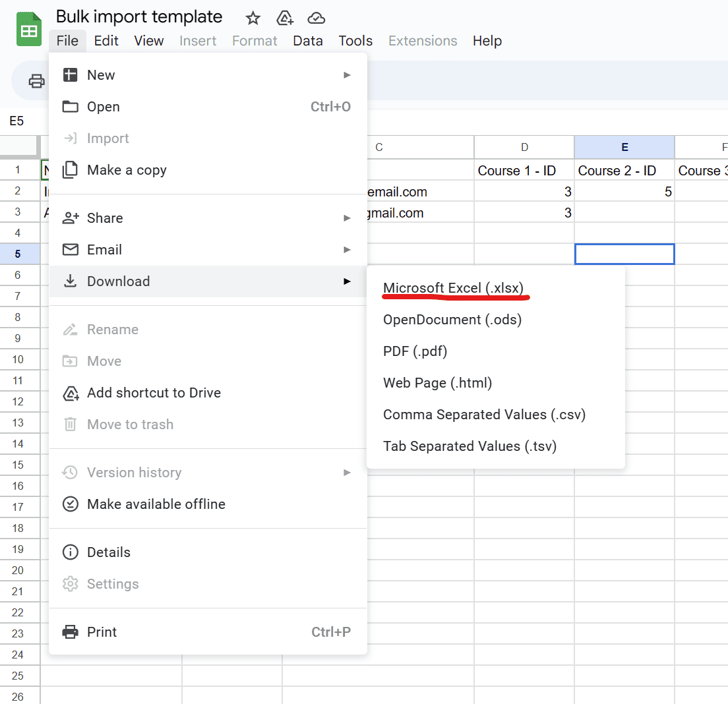
Task: Click the info icon beside Details
Action: click(70, 552)
